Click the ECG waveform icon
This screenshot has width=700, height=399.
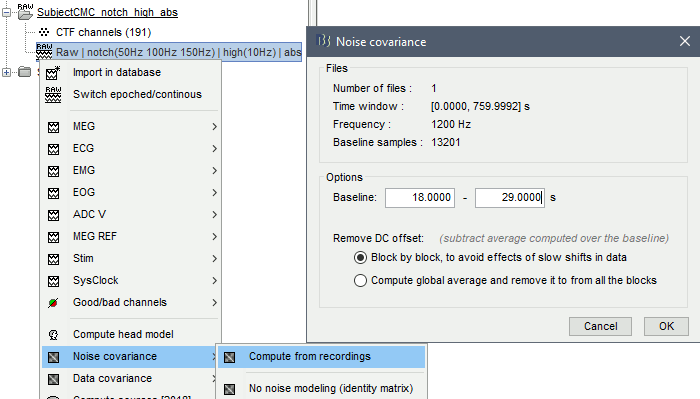(54, 149)
